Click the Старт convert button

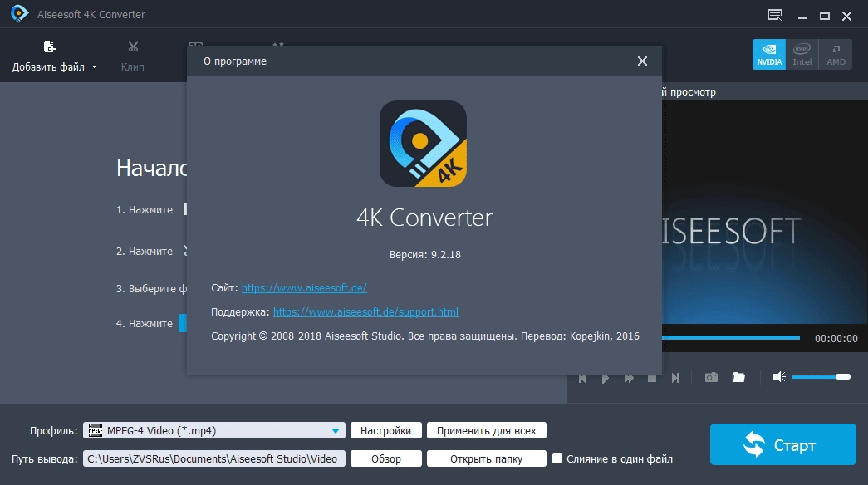782,444
